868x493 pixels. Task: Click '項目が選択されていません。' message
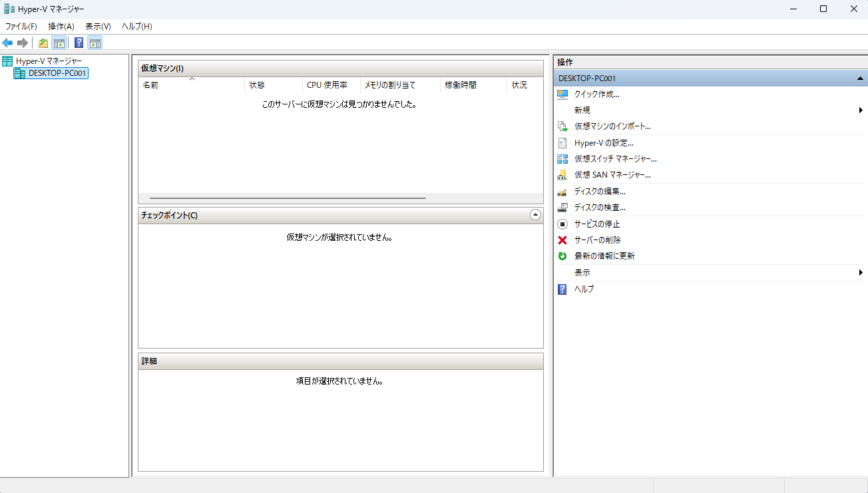(340, 381)
